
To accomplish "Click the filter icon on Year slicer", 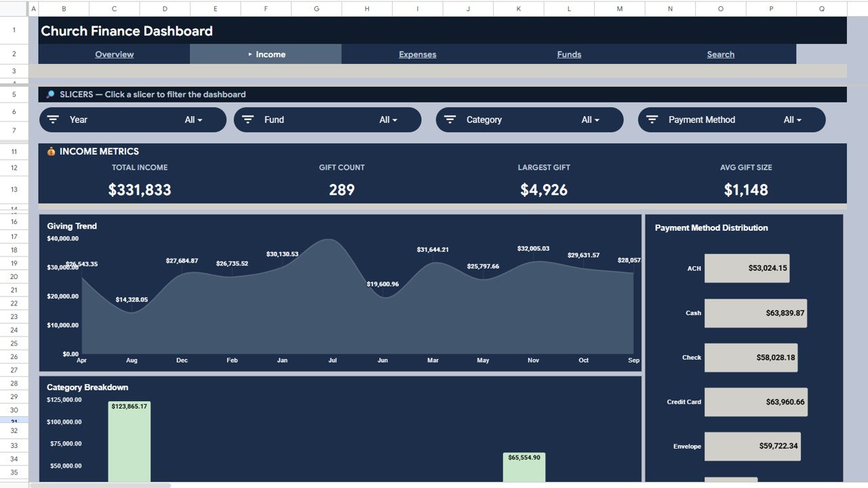I will pos(53,119).
